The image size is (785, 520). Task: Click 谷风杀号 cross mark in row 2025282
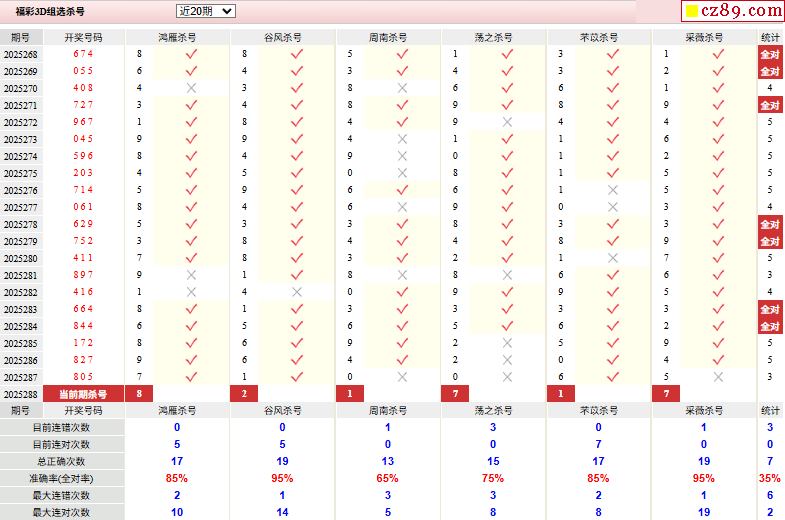[x=297, y=292]
